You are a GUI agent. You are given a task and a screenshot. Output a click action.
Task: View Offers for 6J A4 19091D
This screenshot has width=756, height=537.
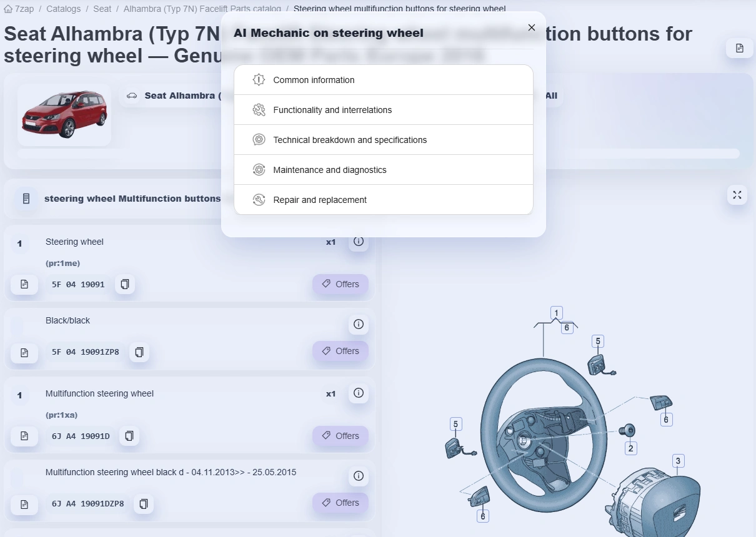pyautogui.click(x=341, y=436)
